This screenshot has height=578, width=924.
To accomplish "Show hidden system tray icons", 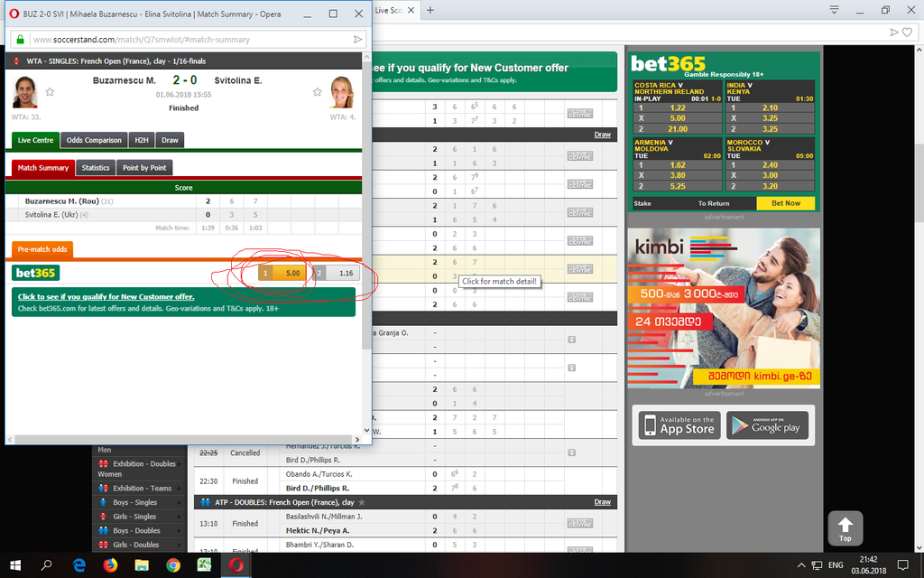I will [801, 565].
